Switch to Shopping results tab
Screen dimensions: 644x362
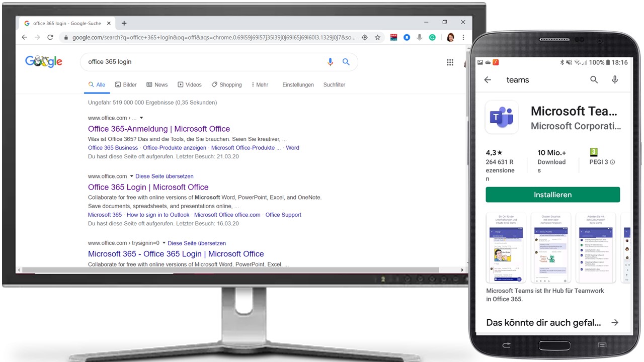227,85
